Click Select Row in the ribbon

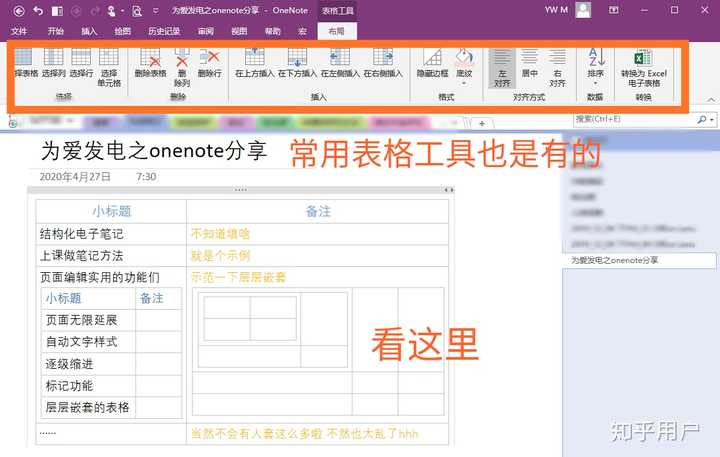point(81,62)
